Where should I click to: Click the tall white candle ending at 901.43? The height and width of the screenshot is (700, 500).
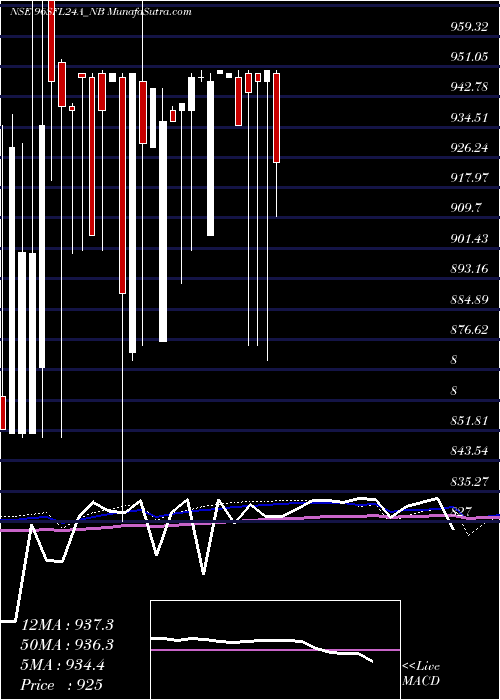(x=210, y=158)
